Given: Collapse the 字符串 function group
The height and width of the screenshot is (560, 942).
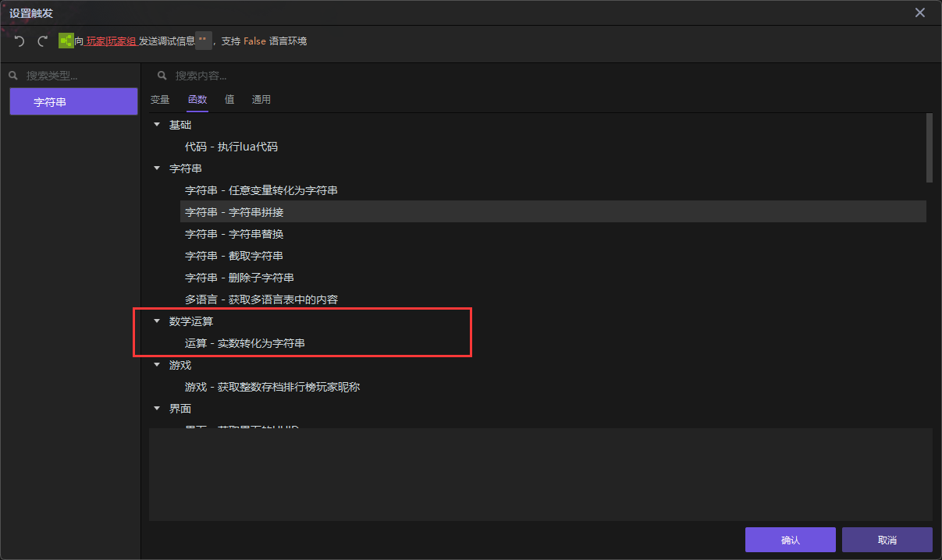Looking at the screenshot, I should 157,168.
